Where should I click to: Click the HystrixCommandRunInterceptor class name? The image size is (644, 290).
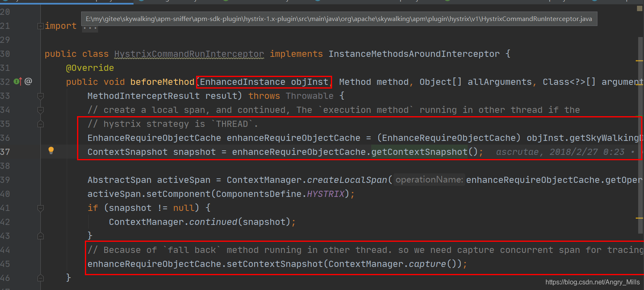pos(189,54)
